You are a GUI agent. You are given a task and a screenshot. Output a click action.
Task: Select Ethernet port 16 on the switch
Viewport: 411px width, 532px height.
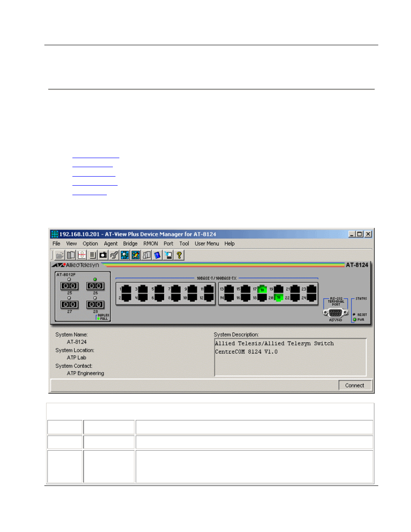tap(246, 297)
